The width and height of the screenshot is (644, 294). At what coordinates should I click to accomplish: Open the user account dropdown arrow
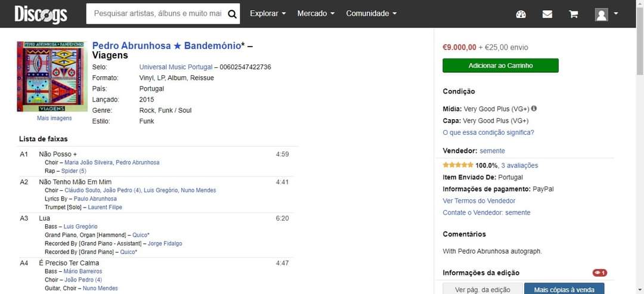click(615, 14)
